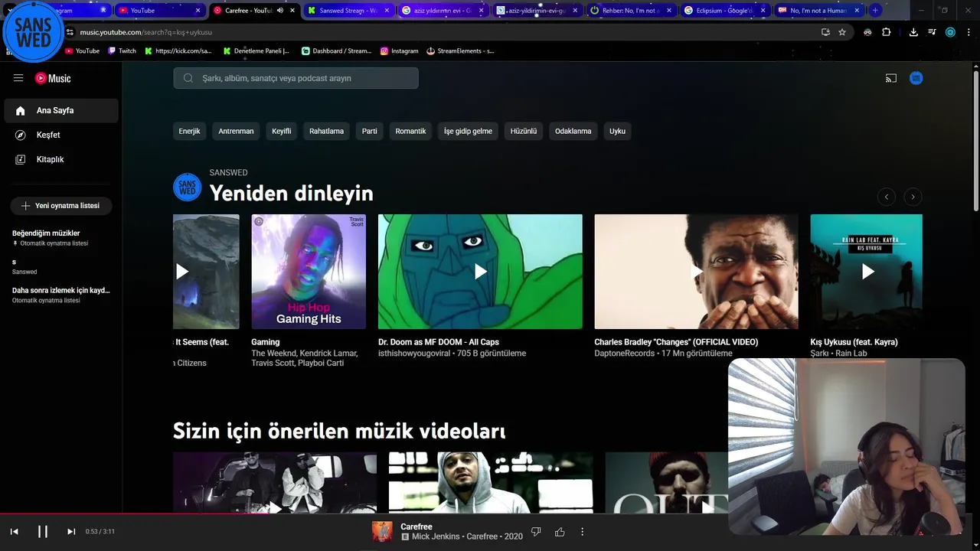This screenshot has width=980, height=551.
Task: Open more options for Carefree
Action: (x=582, y=531)
